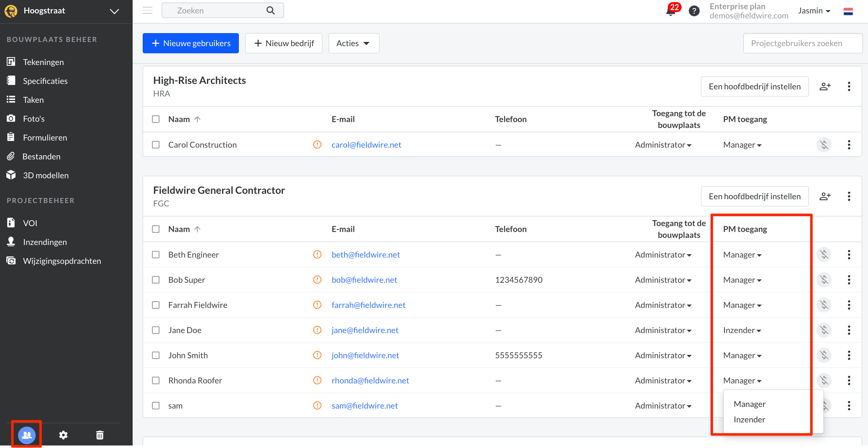Image resolution: width=868 pixels, height=448 pixels.
Task: Click billing-off icon for Jane Doe
Action: click(824, 330)
